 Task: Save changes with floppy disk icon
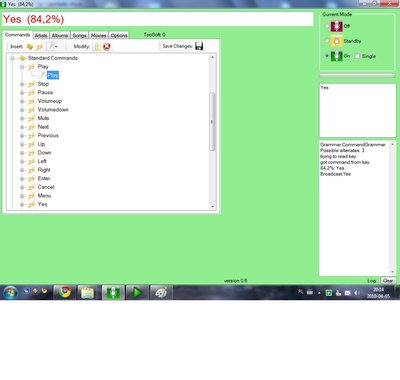199,46
